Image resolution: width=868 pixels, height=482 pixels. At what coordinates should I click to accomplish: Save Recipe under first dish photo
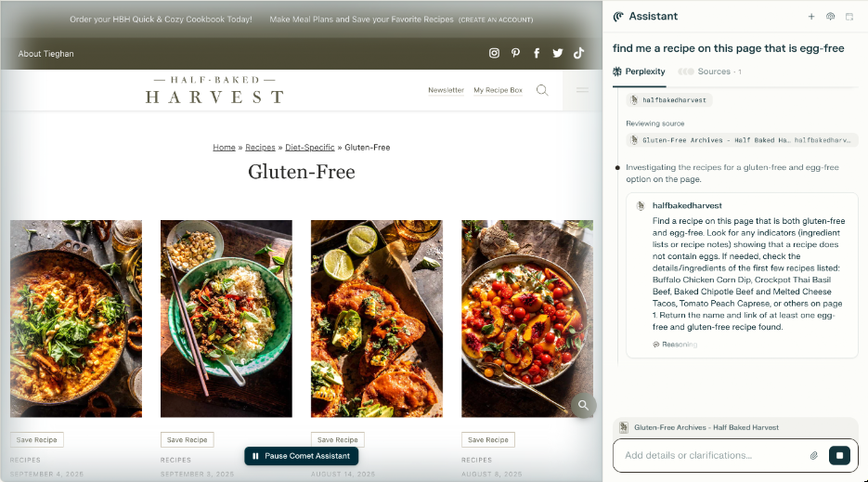36,440
